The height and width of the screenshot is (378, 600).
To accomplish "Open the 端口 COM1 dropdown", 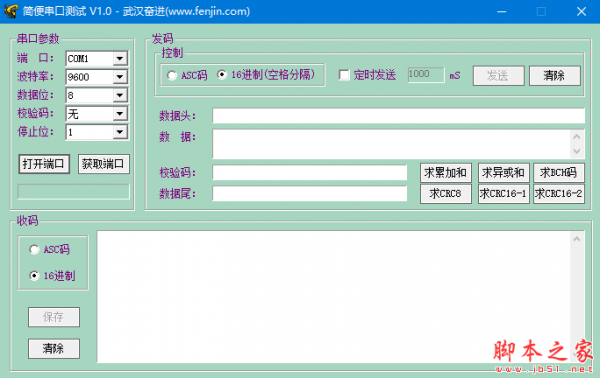I will pyautogui.click(x=120, y=59).
